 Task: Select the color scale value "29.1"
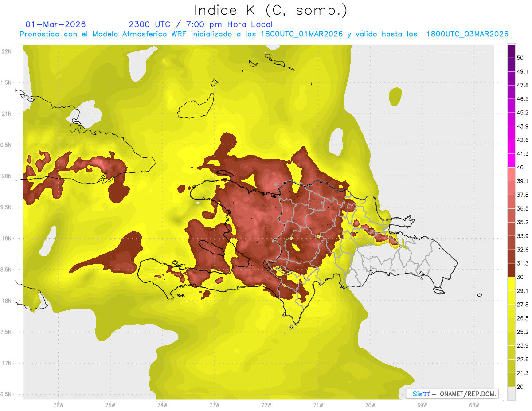tap(523, 291)
